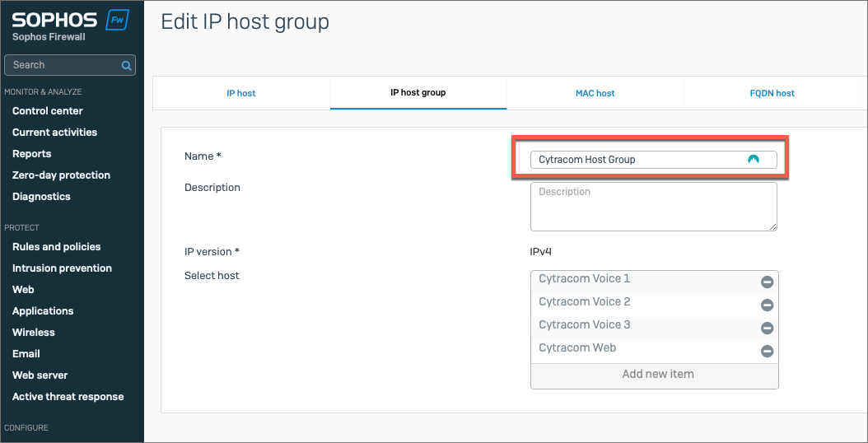Remove Cytracom Voice 3 with minus icon
The width and height of the screenshot is (868, 443).
[x=767, y=329]
